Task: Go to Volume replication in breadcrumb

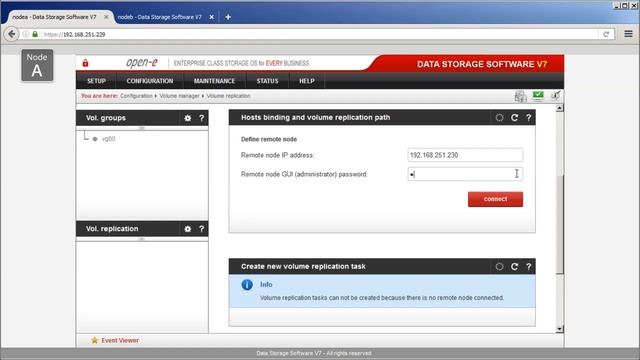Action: [x=228, y=96]
